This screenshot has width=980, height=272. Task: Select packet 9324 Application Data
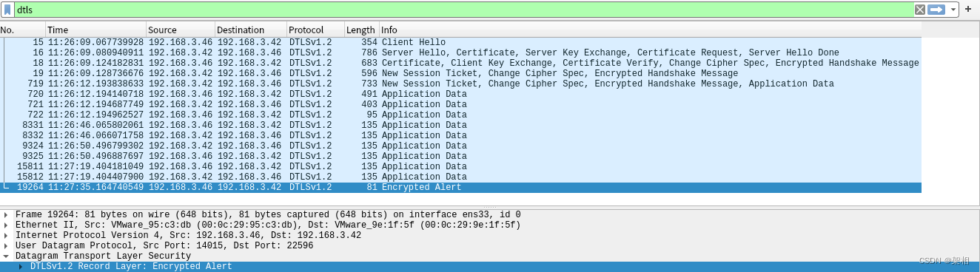click(460, 146)
